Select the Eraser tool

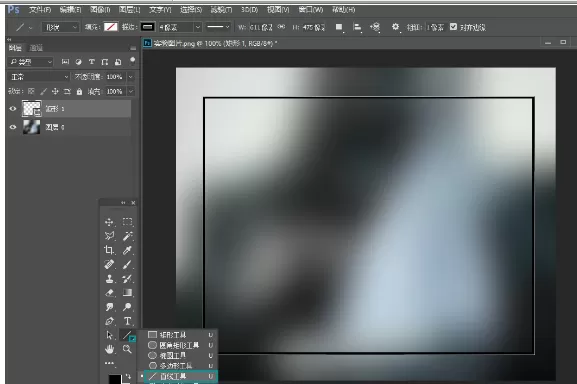(x=109, y=292)
